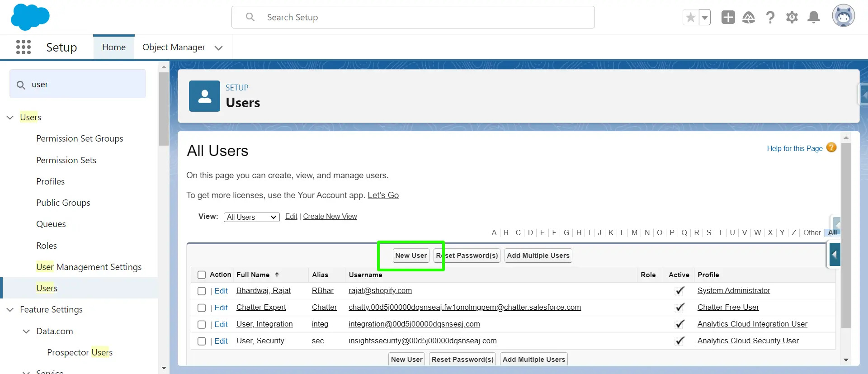Screen dimensions: 868x374
Task: Open Global Actions plus icon
Action: [x=728, y=17]
